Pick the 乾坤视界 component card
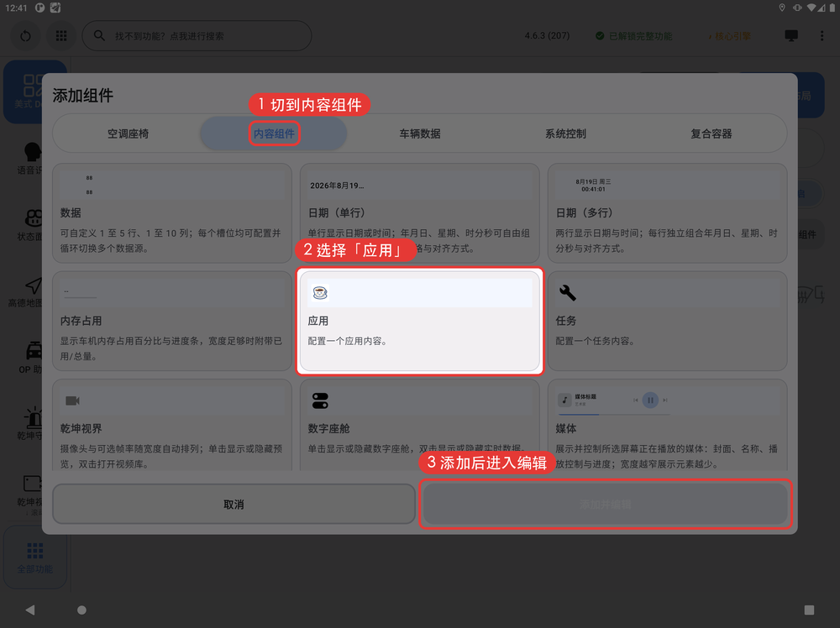This screenshot has width=840, height=628. click(x=172, y=425)
